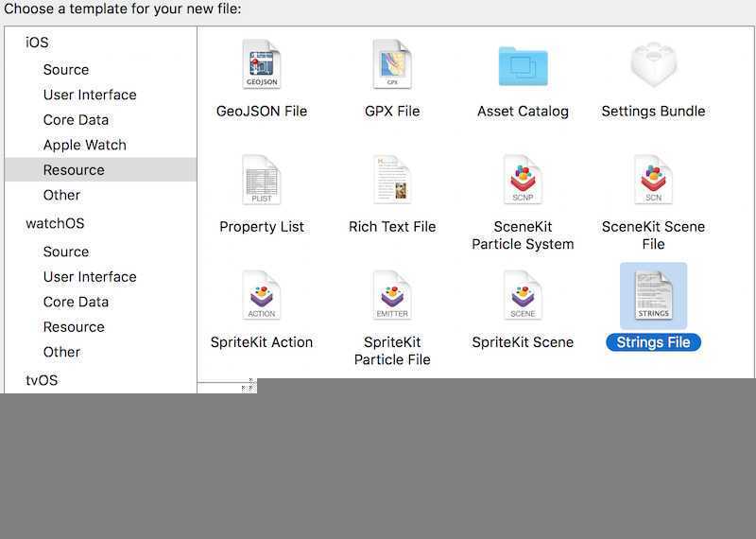Open User Interface under watchOS
Screen dimensions: 756x539
90,276
